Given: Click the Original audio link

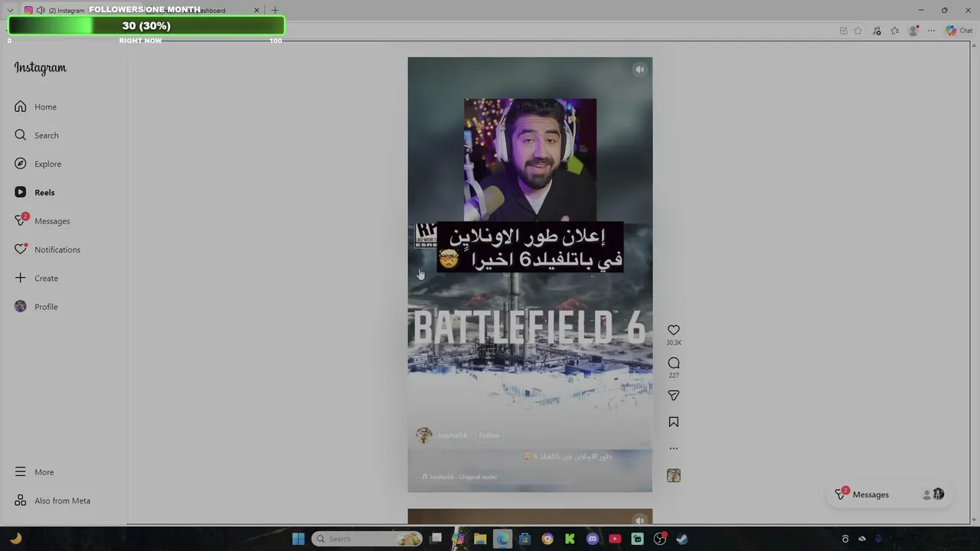Looking at the screenshot, I should click(459, 477).
